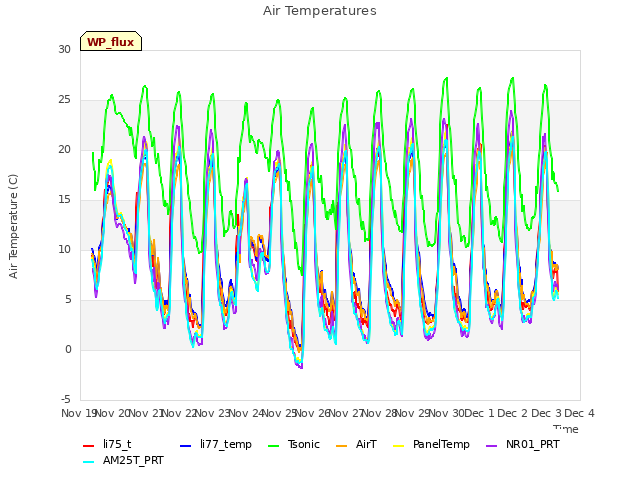
Task: Click the red li75_t legend color marker
Action: 89,446
